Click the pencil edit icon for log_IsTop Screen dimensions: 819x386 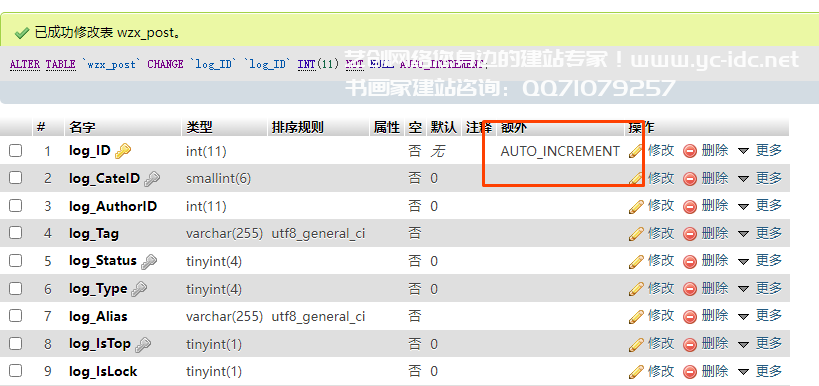point(636,344)
